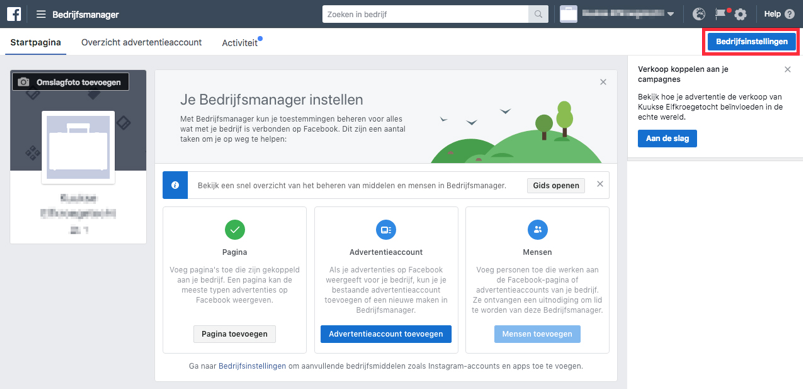Click the Bedrijfsinstellingen button
803x389 pixels.
(x=752, y=42)
